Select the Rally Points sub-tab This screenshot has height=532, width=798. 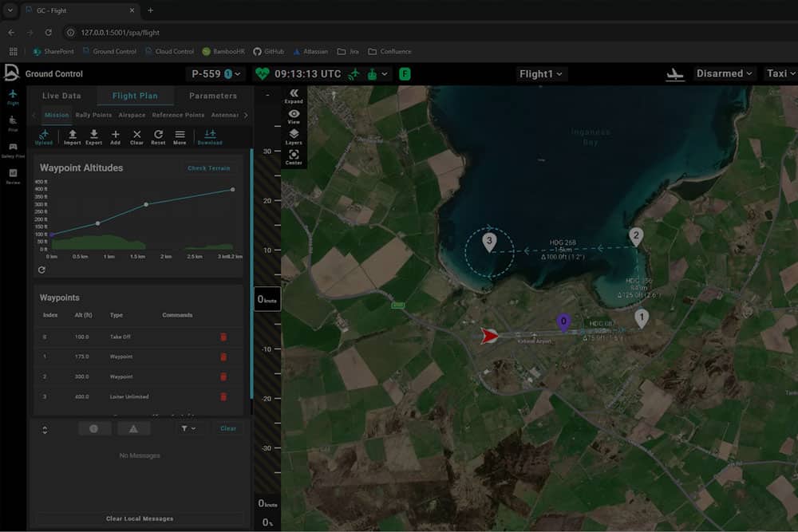93,115
